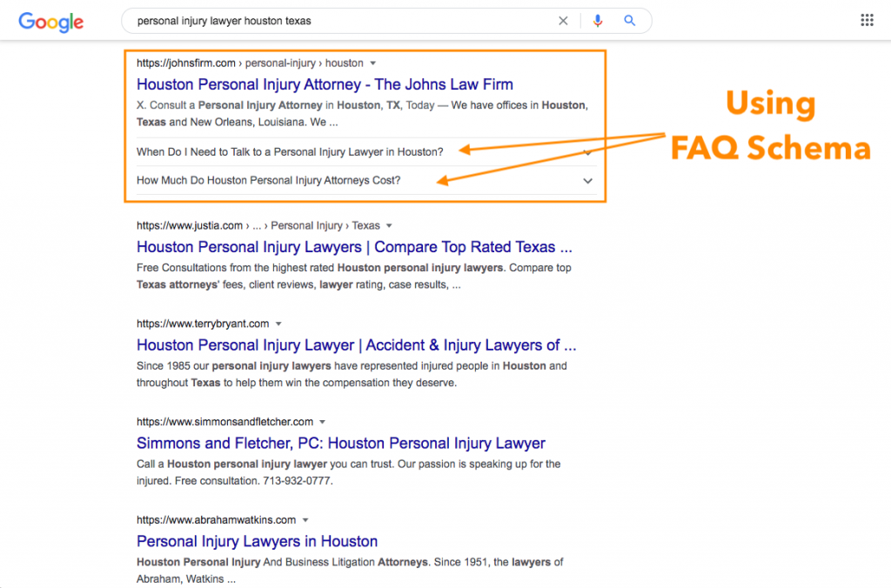This screenshot has height=588, width=891.
Task: Open dropdown arrow beside johnsfirm.com URL
Action: (372, 63)
